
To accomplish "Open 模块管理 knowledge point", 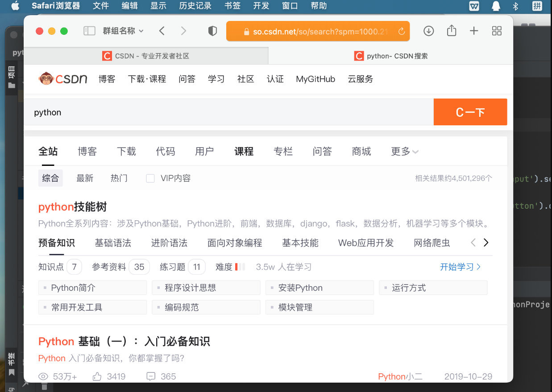I will (320, 307).
